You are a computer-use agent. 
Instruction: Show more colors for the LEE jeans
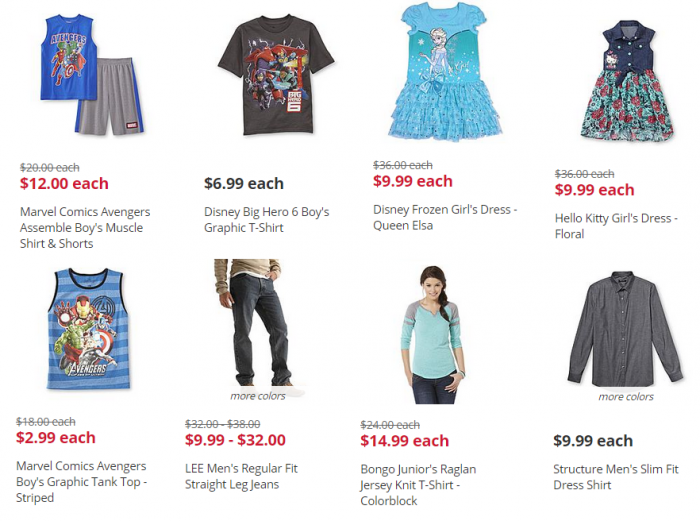coord(258,396)
